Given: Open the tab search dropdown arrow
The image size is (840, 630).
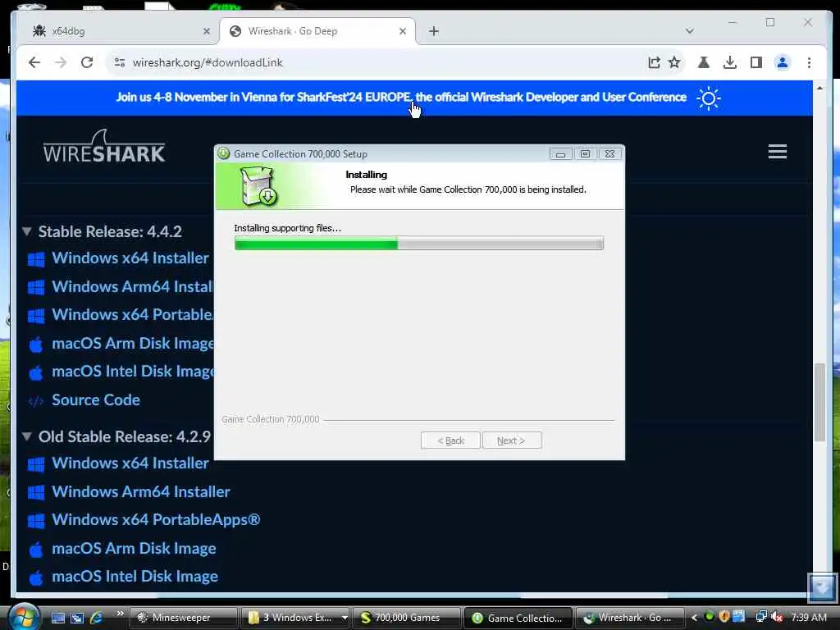Looking at the screenshot, I should pos(689,31).
